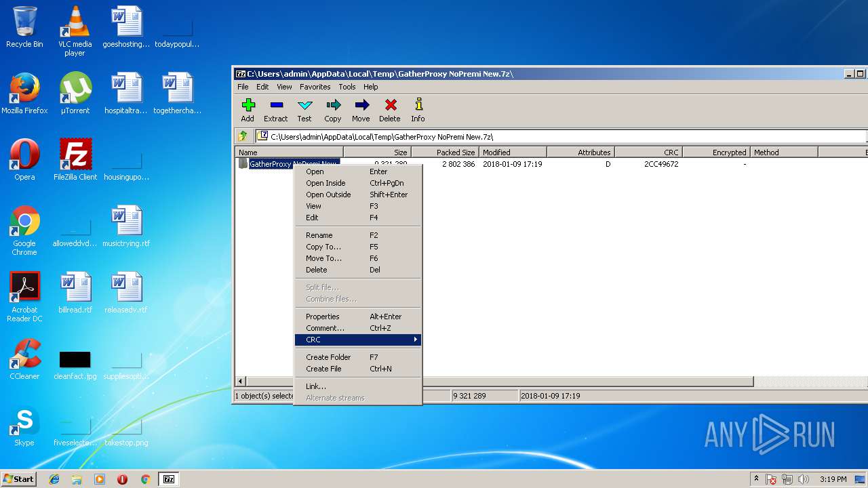Click the volume speaker tray icon
Image resolution: width=868 pixels, height=488 pixels.
pos(804,479)
